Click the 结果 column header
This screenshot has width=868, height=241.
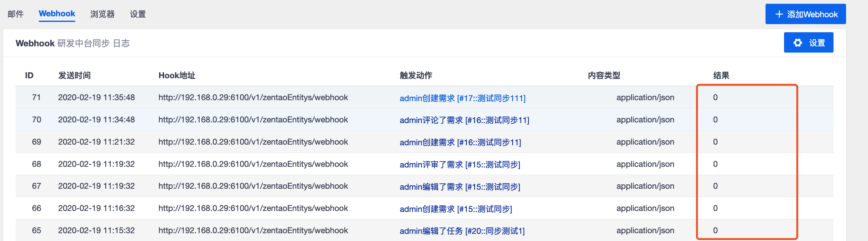[721, 75]
